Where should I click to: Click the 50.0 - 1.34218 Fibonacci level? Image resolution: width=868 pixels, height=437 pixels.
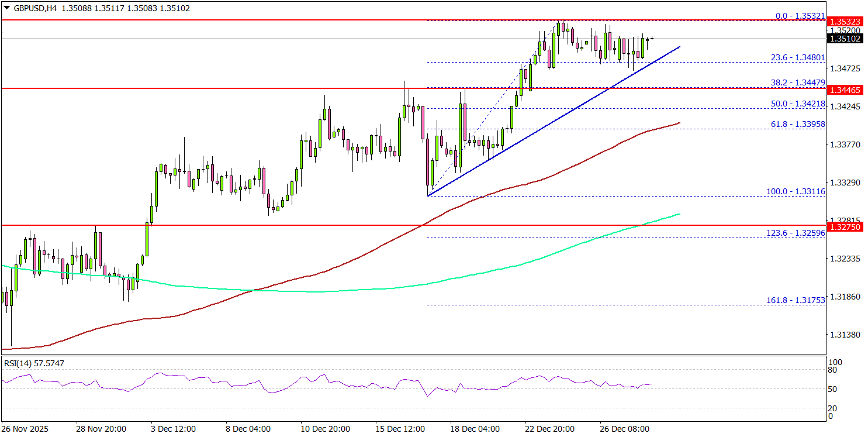[x=798, y=104]
